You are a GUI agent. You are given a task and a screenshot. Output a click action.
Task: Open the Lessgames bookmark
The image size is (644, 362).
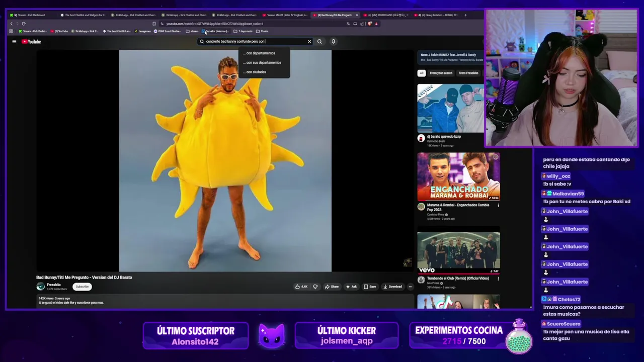pyautogui.click(x=143, y=31)
